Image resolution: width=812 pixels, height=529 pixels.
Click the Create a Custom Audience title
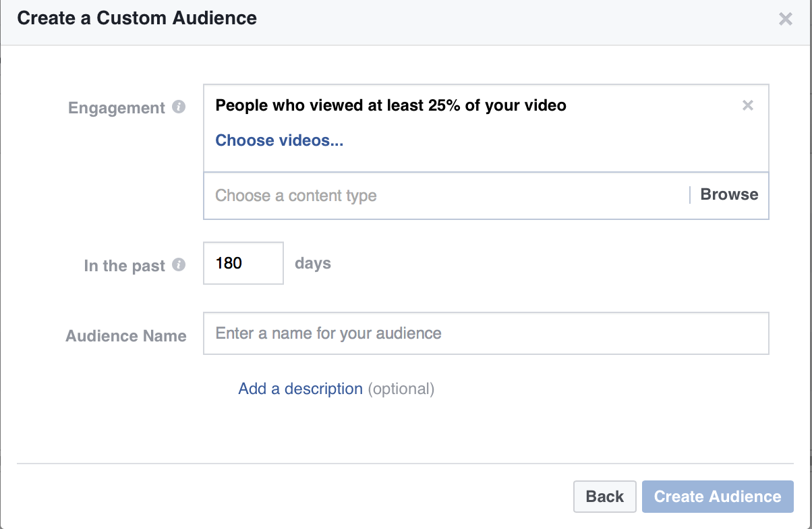137,18
